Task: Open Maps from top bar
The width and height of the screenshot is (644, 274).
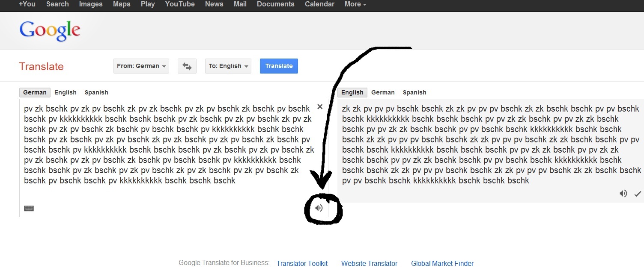Action: pos(122,4)
